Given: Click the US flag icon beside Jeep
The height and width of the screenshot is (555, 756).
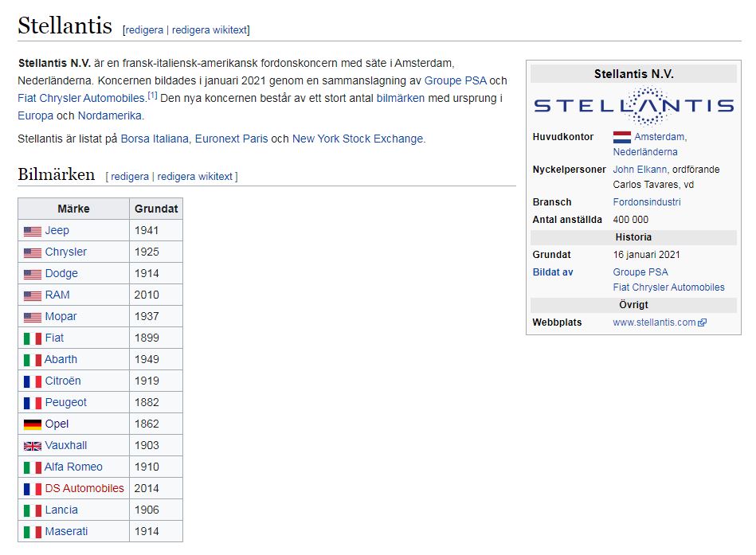Looking at the screenshot, I should pyautogui.click(x=32, y=231).
